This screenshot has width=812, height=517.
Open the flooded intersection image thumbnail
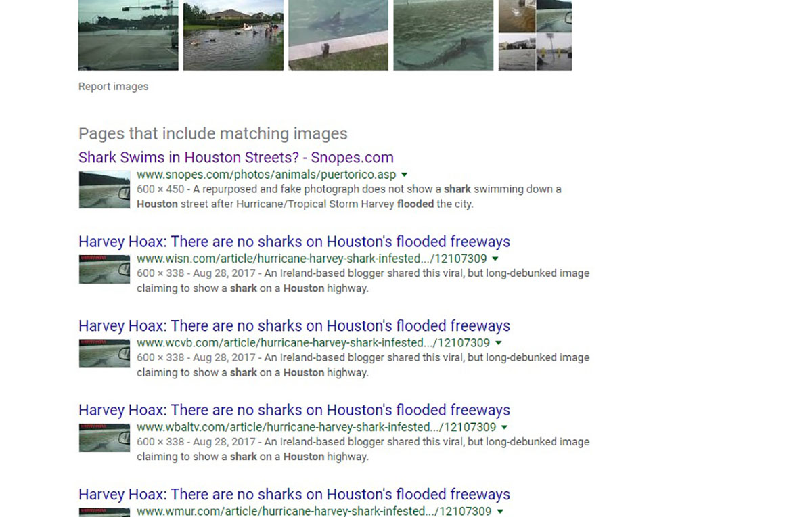(x=129, y=35)
